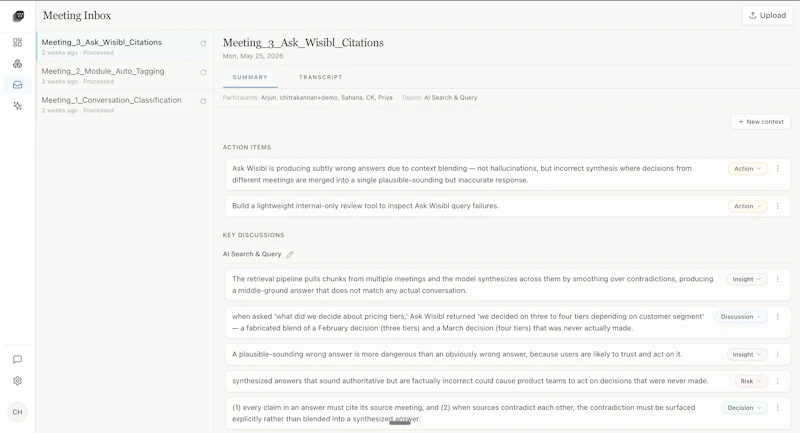Viewport: 800px width, 433px height.
Task: Open Action dropdown on context blending item
Action: [x=747, y=168]
